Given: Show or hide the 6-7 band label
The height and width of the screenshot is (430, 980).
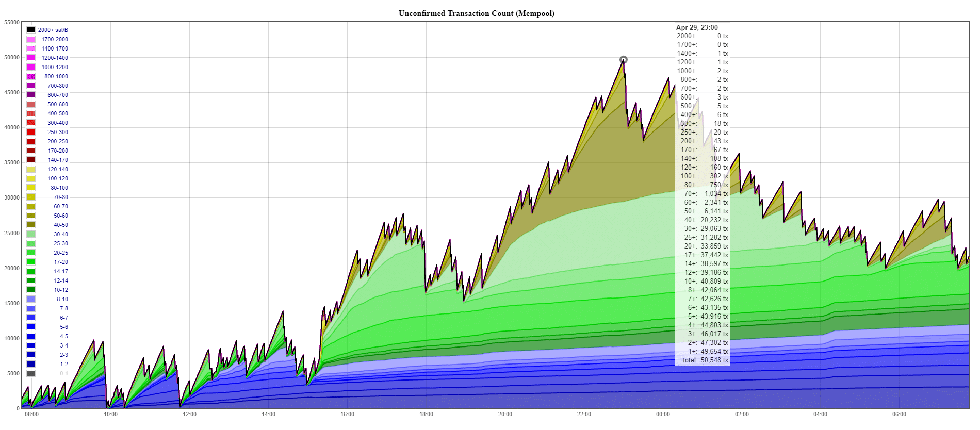Looking at the screenshot, I should [x=64, y=318].
